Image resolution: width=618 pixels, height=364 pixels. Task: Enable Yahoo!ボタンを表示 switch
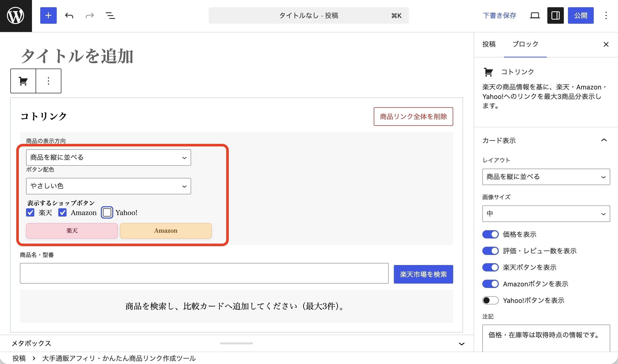491,300
